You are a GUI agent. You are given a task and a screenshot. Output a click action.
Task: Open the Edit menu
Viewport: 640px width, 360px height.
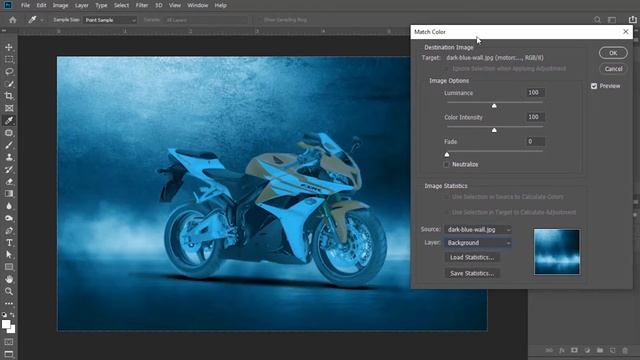[x=41, y=5]
